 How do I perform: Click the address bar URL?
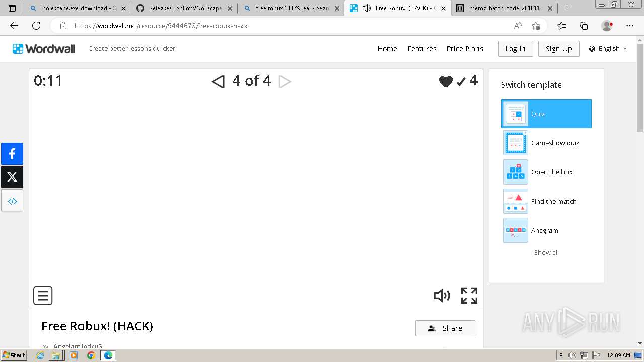point(161,26)
